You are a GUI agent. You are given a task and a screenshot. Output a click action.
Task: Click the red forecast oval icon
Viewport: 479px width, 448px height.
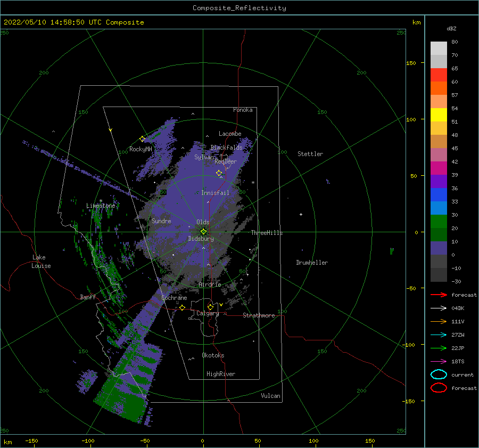439,388
